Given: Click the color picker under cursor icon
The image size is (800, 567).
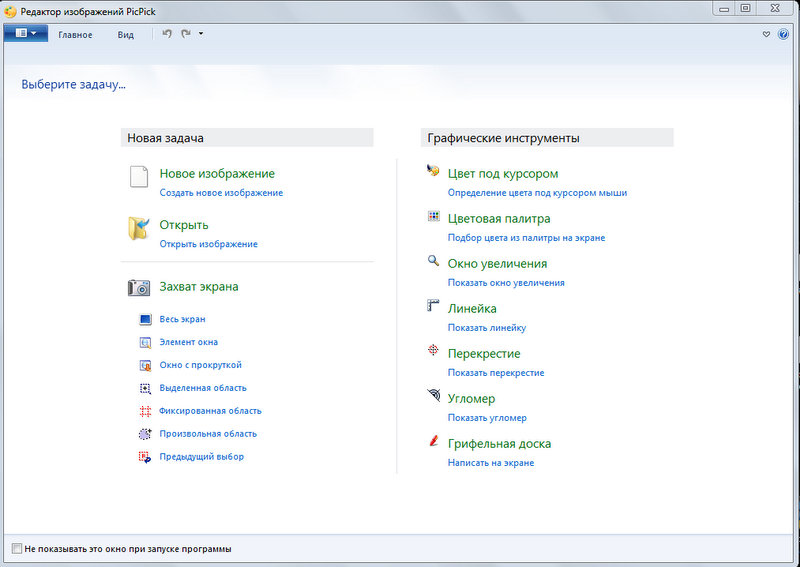Looking at the screenshot, I should tap(433, 170).
